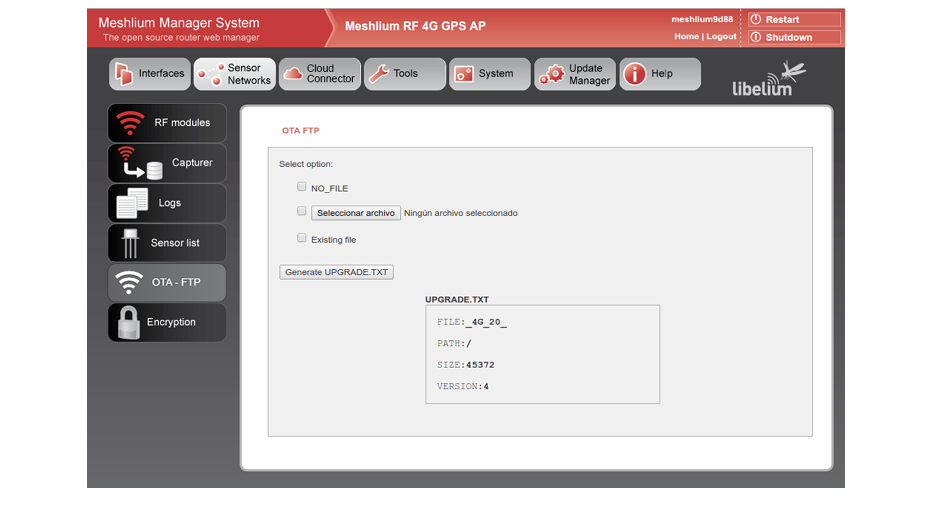Screen dimensions: 946x505
Task: Click the RF modules wifi icon
Action: tap(130, 123)
